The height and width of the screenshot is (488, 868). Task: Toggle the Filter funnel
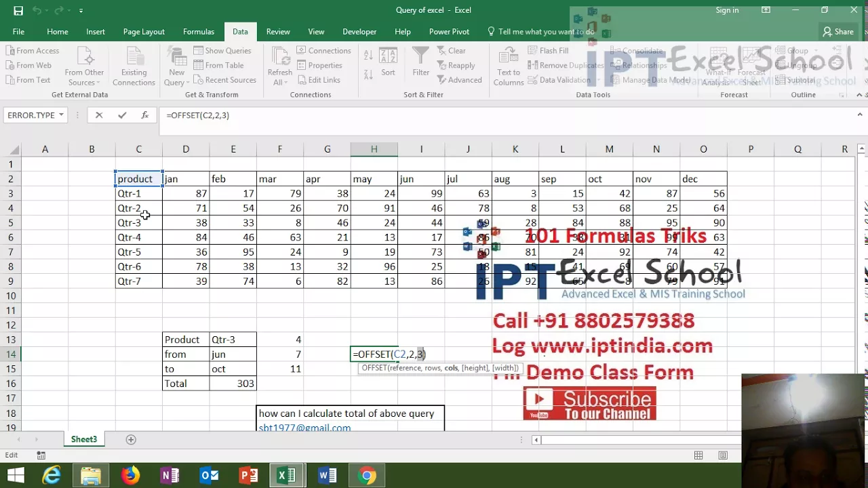coord(421,61)
